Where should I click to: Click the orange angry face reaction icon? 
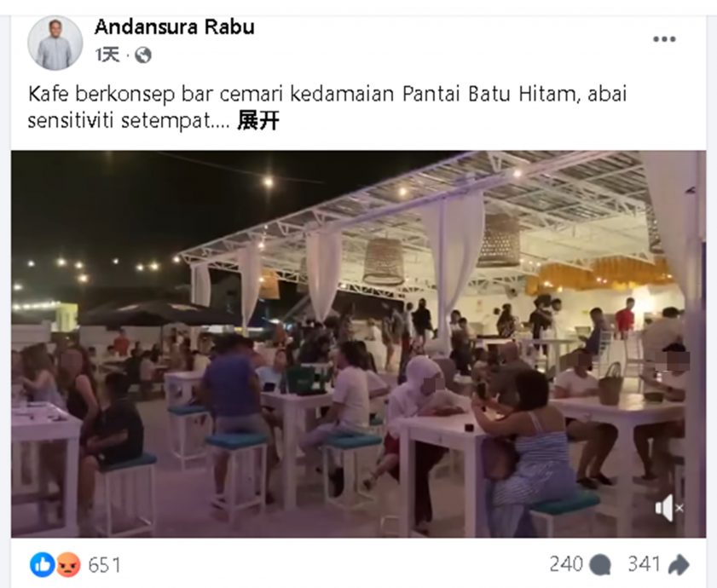[67, 565]
